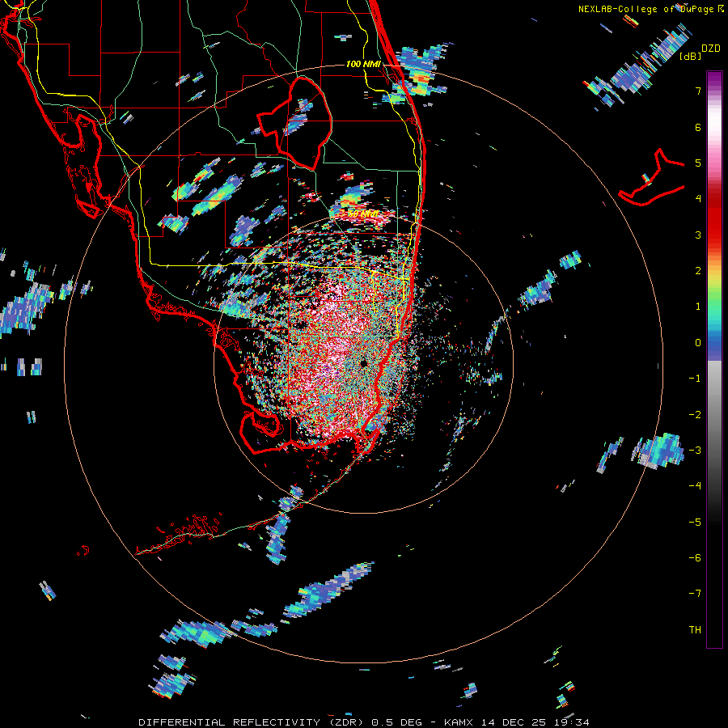Click the 2 tick label on the scale
728x728 pixels.
pyautogui.click(x=698, y=271)
